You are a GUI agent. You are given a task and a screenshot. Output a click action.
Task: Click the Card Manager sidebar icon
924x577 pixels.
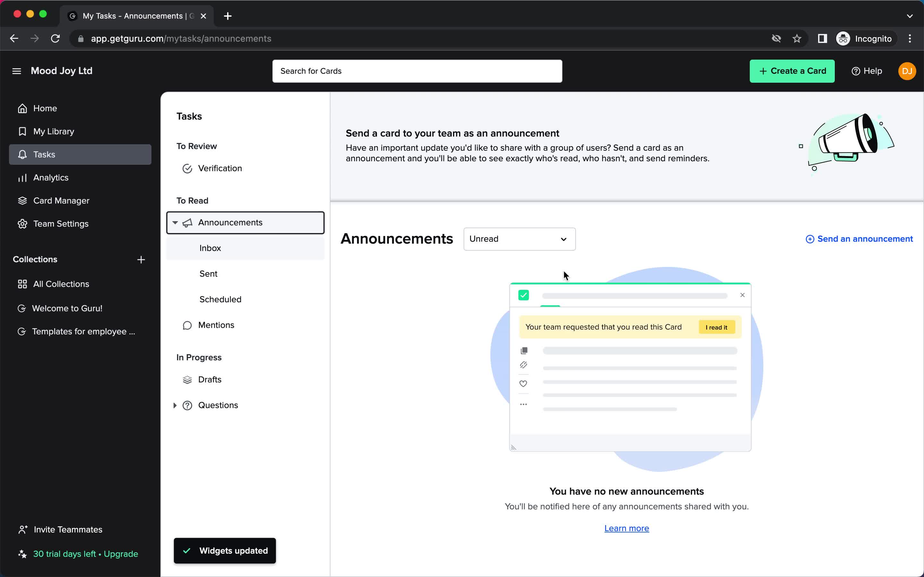click(x=22, y=200)
